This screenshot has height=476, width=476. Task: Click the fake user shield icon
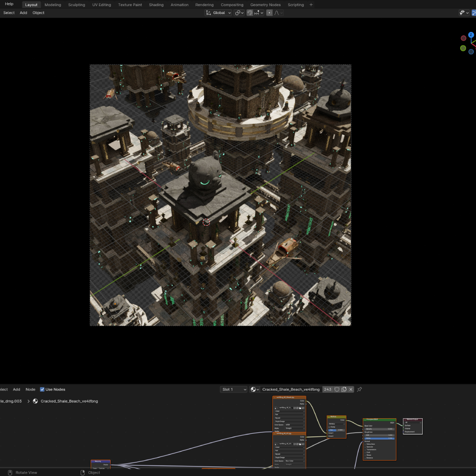pyautogui.click(x=337, y=390)
